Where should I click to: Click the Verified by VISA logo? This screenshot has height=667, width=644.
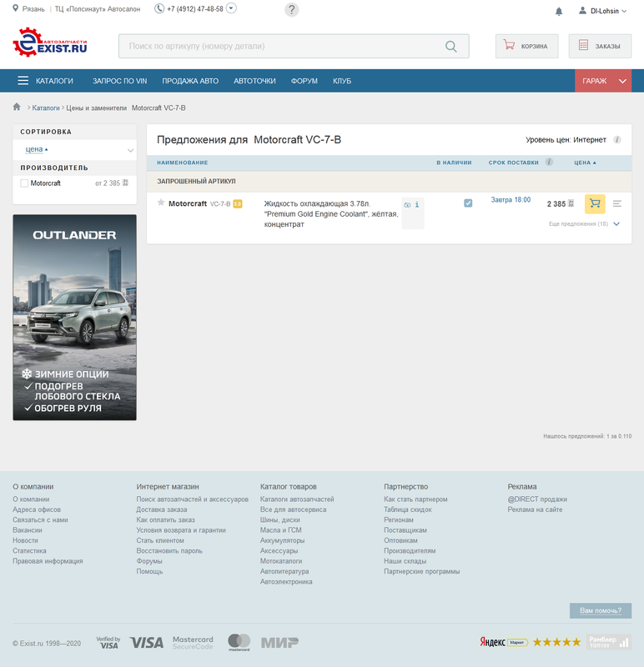point(108,642)
